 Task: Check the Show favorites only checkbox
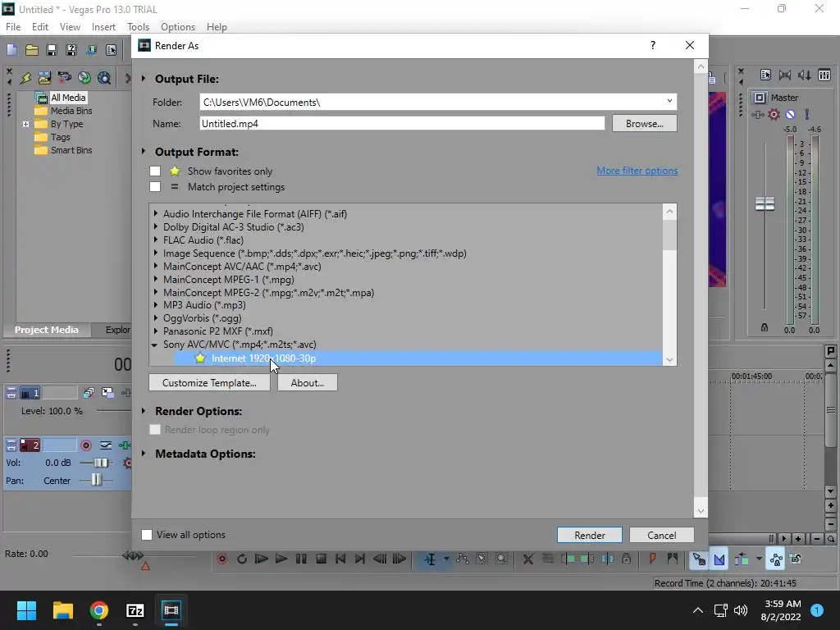click(x=155, y=171)
